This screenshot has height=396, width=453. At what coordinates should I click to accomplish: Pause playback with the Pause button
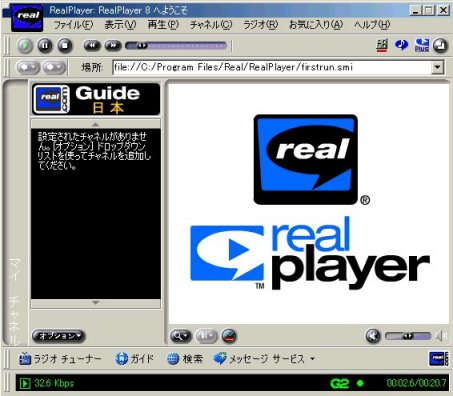45,46
